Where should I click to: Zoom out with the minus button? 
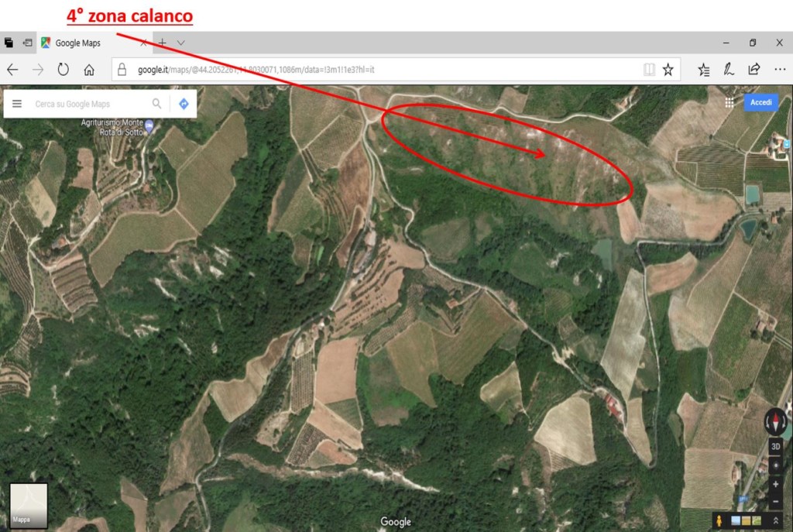pos(775,501)
